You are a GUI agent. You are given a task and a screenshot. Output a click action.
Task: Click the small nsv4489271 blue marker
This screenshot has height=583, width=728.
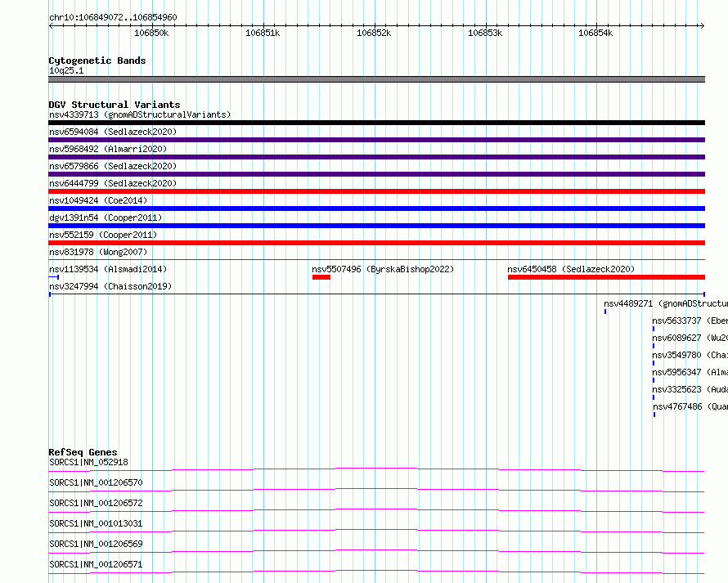605,312
